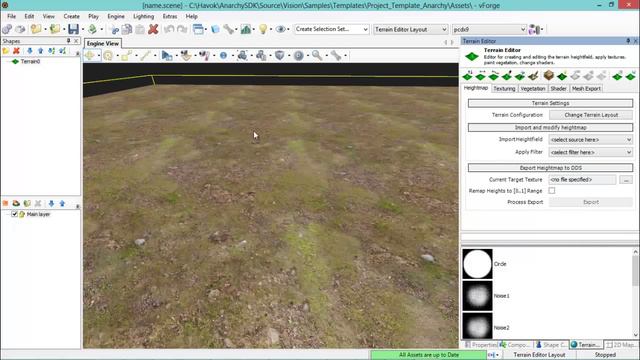Viewport: 640px width, 360px height.
Task: Select the terrain elevate brush icon
Action: point(467,76)
